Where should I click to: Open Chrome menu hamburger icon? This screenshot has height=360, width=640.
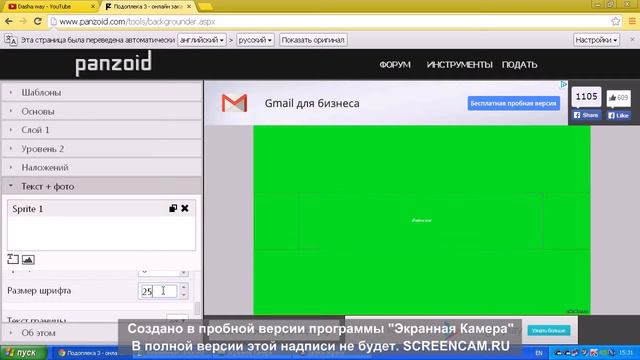[632, 21]
